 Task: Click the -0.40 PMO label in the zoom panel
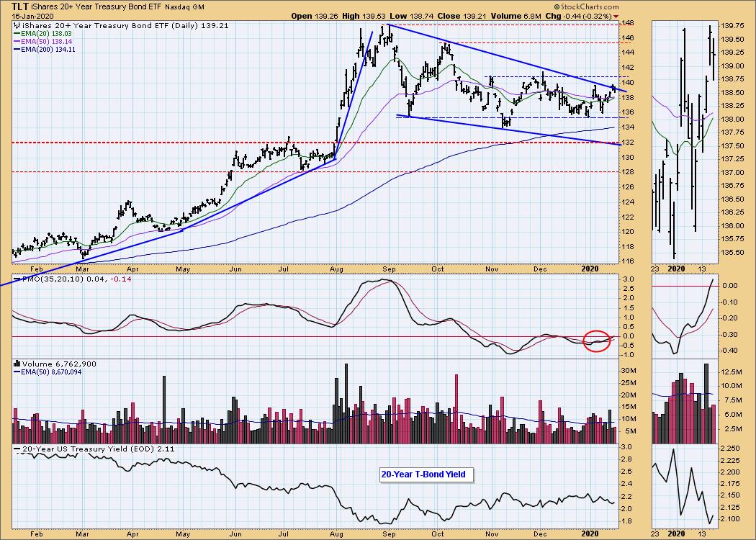click(x=730, y=351)
